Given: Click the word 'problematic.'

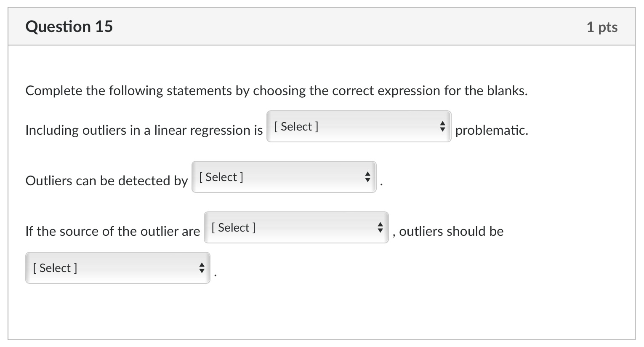Looking at the screenshot, I should point(492,130).
